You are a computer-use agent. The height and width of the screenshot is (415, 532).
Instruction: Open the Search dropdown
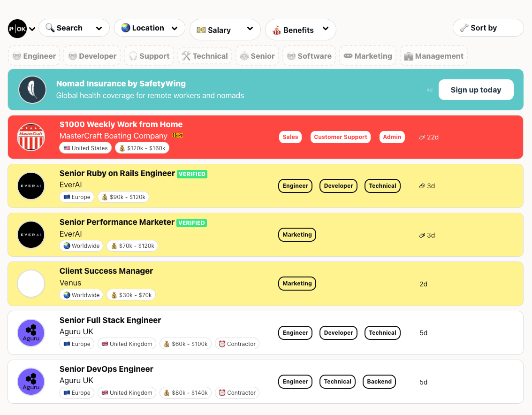pyautogui.click(x=74, y=28)
